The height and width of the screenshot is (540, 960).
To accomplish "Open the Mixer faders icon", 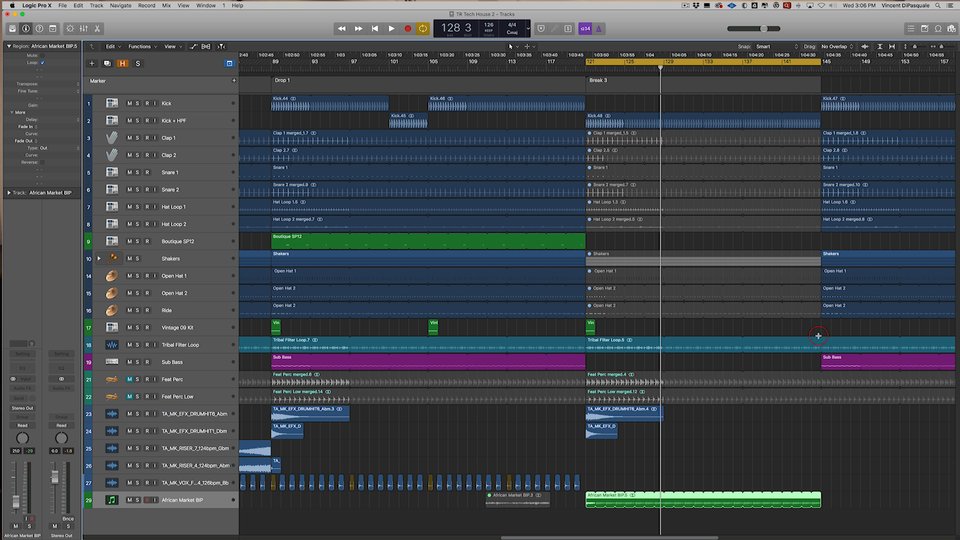I will 83,29.
